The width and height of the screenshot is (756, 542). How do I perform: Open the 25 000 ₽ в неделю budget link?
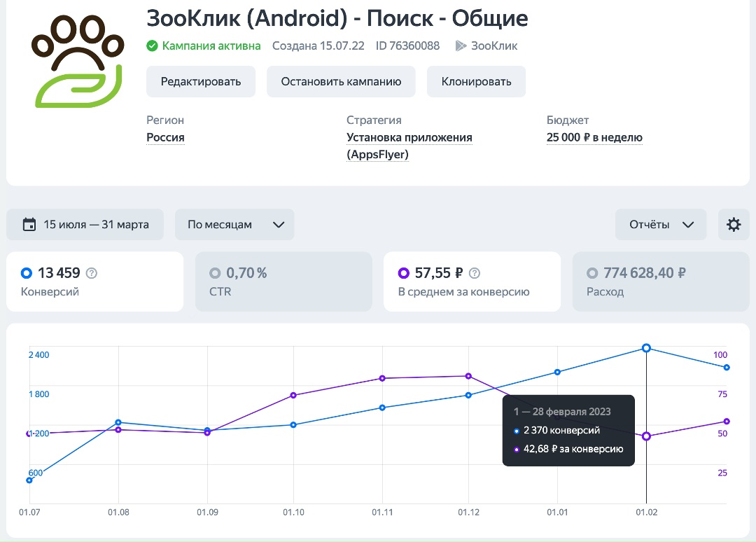coord(594,138)
